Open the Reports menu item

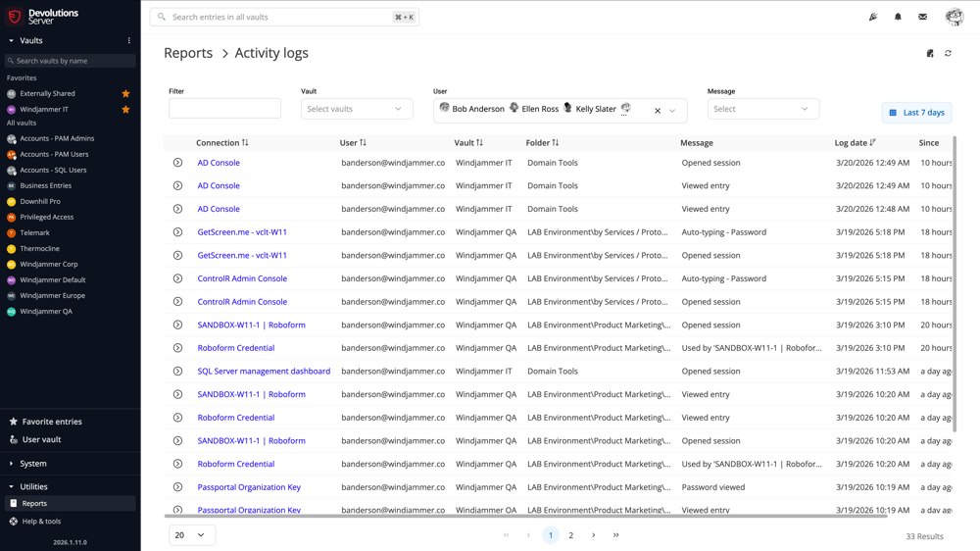coord(70,504)
